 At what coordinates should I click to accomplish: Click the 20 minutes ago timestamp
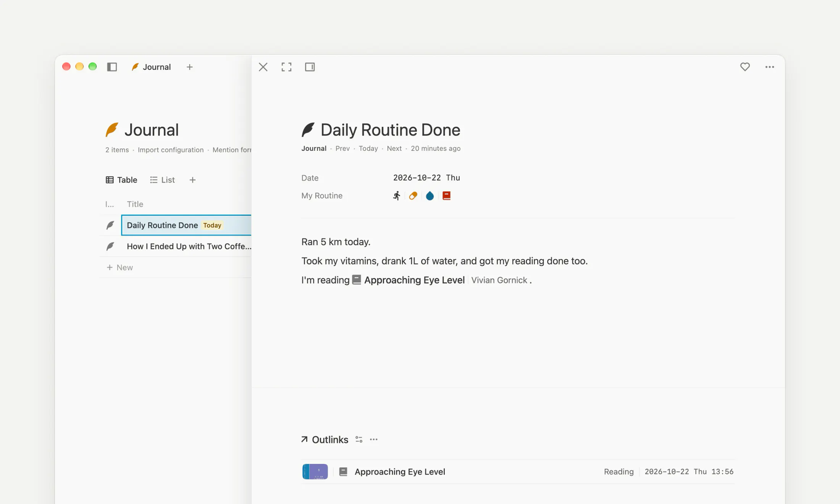(x=436, y=149)
